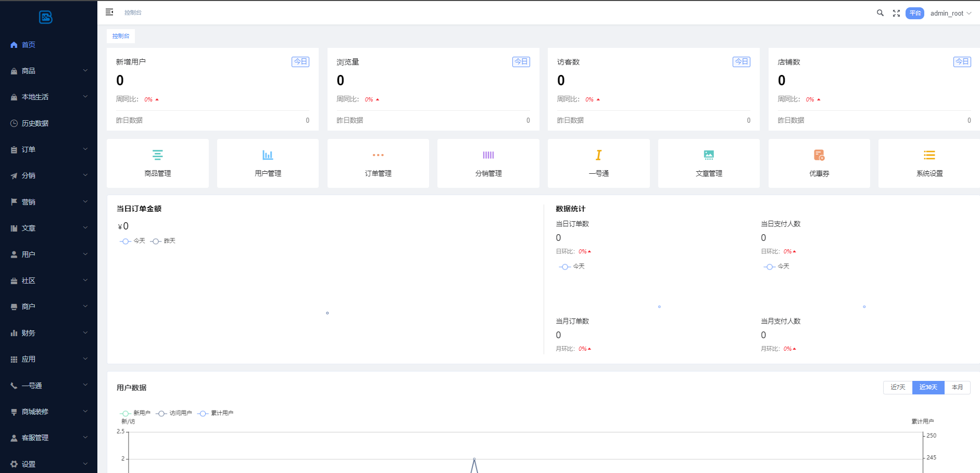This screenshot has height=473, width=980.
Task: Collapse the sidebar with the menu toggle icon
Action: (109, 12)
